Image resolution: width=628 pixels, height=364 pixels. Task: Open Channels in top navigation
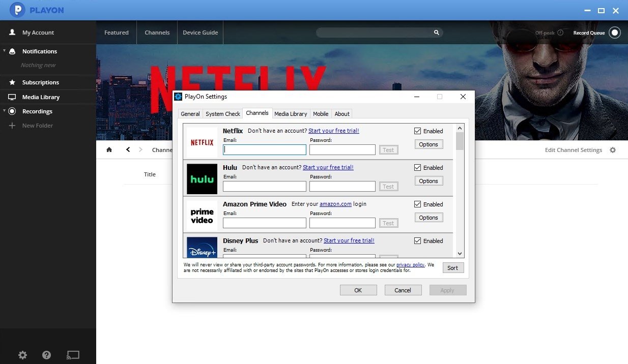tap(157, 33)
